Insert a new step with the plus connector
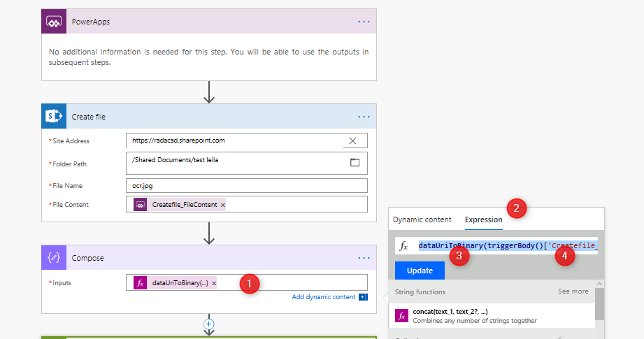This screenshot has width=644, height=339. (208, 324)
